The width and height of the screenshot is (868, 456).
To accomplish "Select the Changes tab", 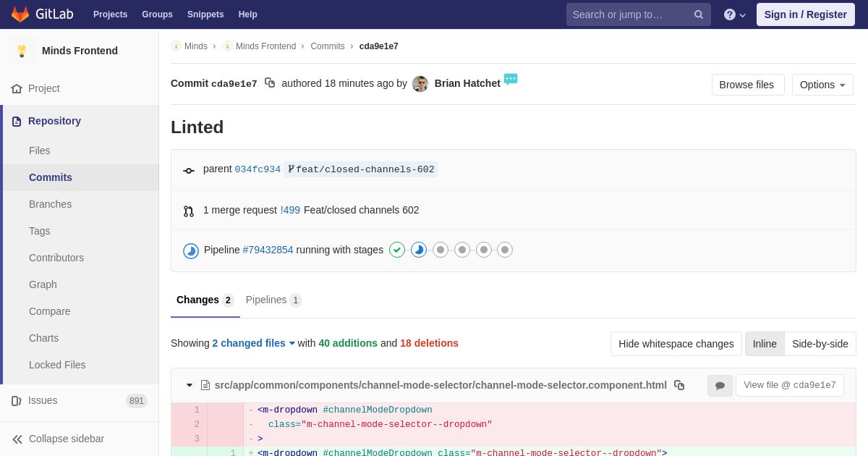I will (205, 300).
